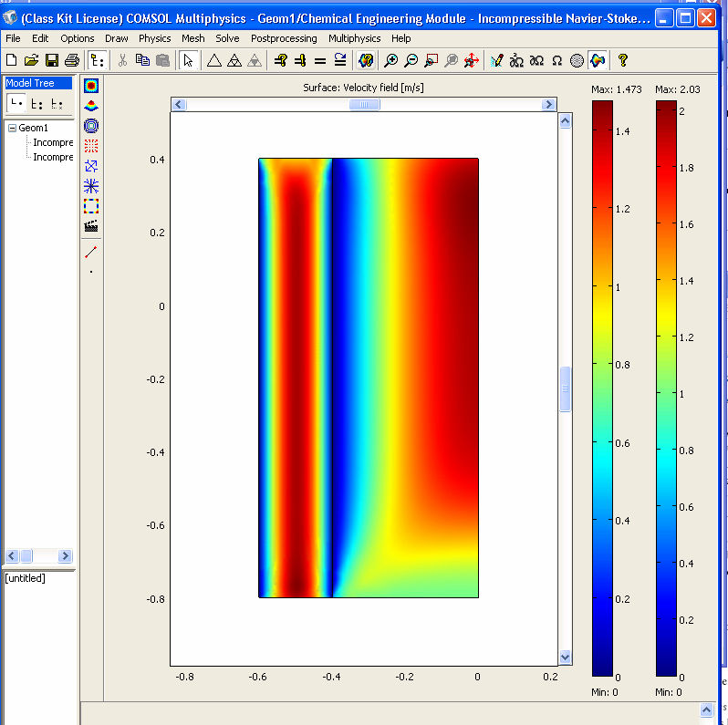728x725 pixels.
Task: Open the Edit menu
Action: (x=40, y=38)
